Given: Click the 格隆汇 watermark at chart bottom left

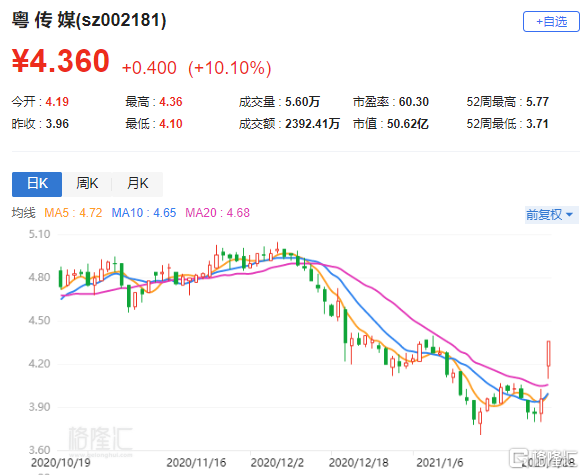Looking at the screenshot, I should pos(101,440).
